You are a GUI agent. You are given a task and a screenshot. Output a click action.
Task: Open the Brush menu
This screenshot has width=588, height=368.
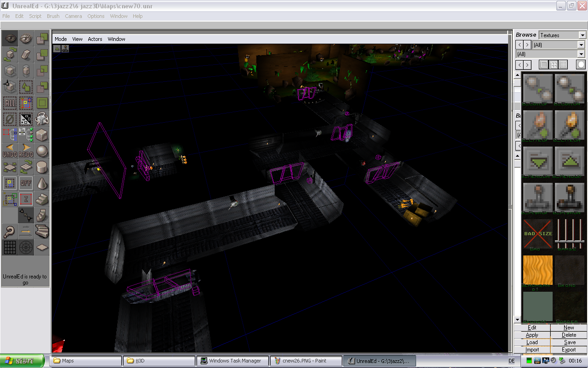pos(53,16)
